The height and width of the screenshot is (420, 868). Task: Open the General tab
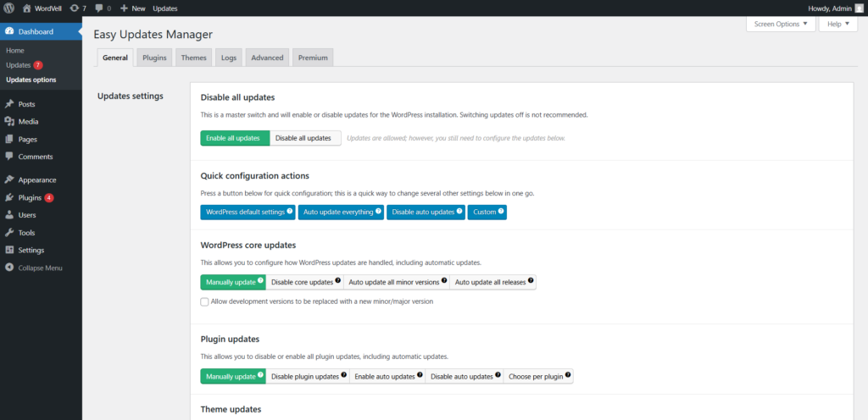[115, 58]
